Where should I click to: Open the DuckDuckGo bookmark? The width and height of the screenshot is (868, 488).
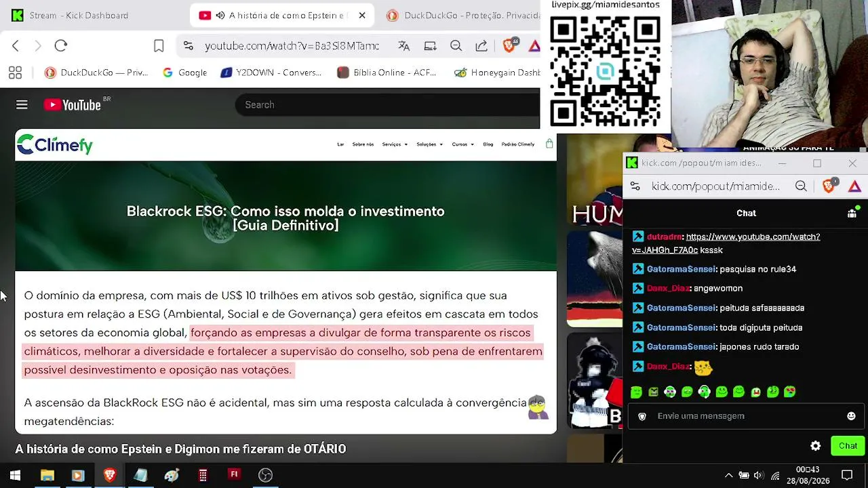pos(96,73)
